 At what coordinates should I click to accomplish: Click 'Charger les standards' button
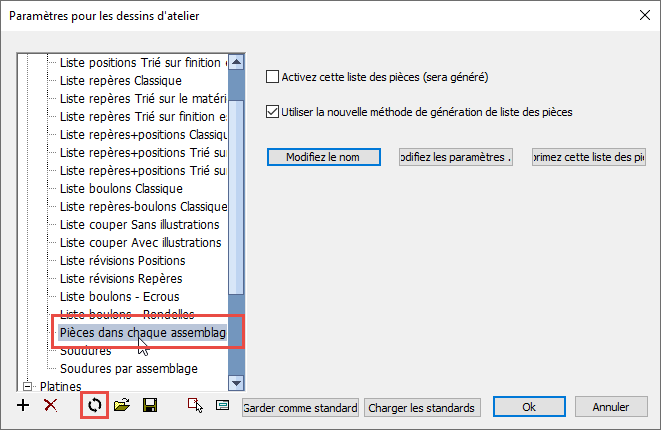point(423,407)
